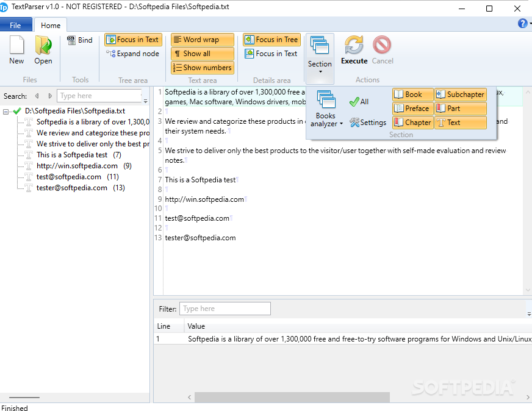Open Books analyzer dropdown arrow
This screenshot has height=411, width=532.
click(341, 124)
